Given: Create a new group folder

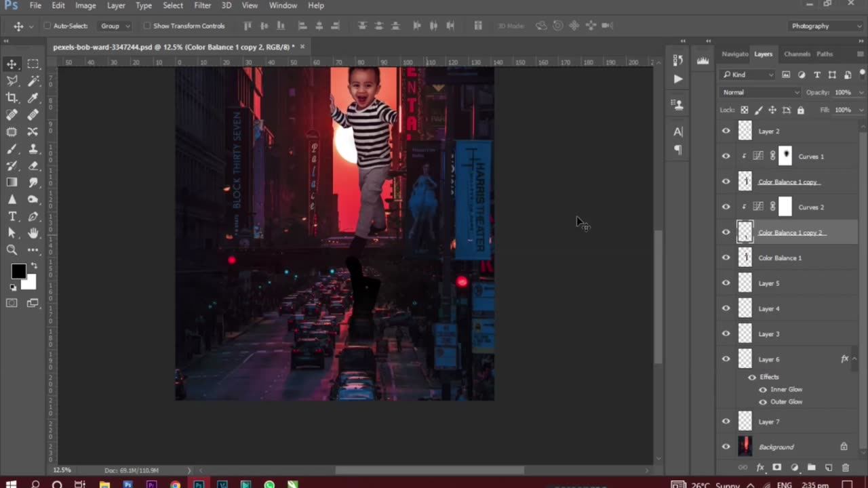Looking at the screenshot, I should point(811,468).
